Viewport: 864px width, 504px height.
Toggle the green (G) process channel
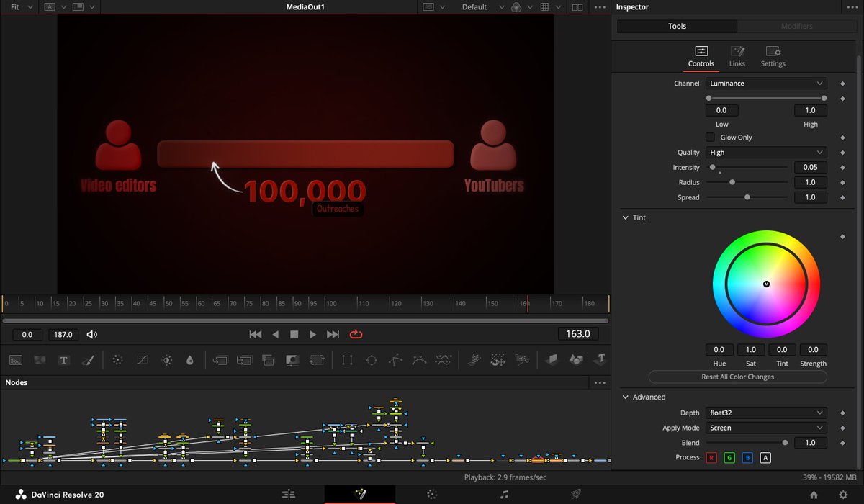(729, 458)
